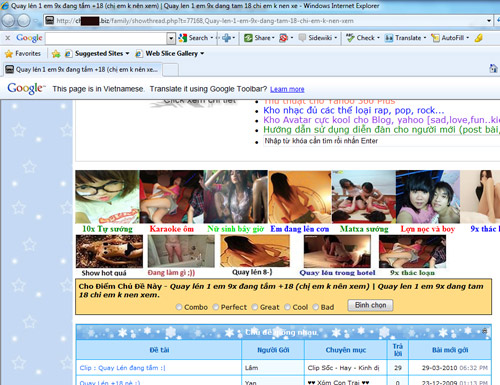Open the Favorites star button

23,54
